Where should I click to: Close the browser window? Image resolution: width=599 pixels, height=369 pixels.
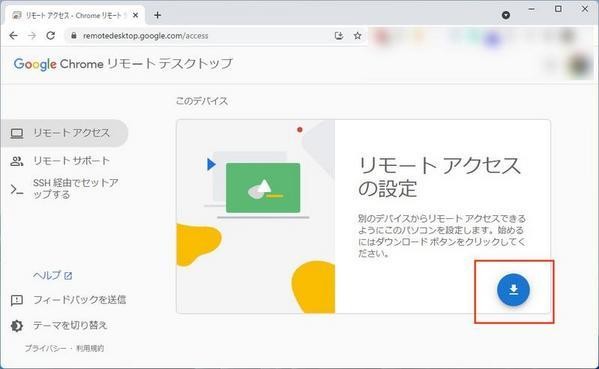pyautogui.click(x=584, y=9)
